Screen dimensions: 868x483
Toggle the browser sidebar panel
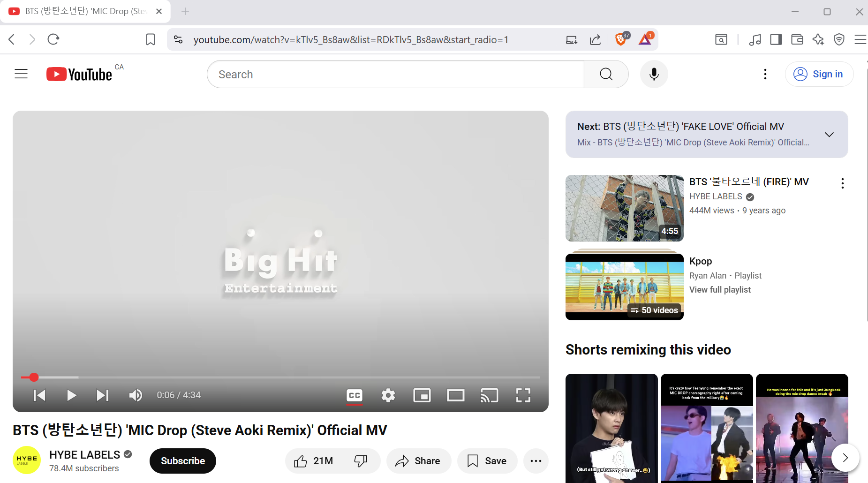(776, 39)
